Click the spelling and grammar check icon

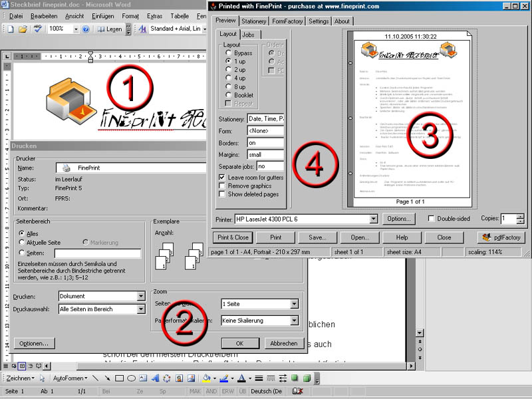(38, 29)
